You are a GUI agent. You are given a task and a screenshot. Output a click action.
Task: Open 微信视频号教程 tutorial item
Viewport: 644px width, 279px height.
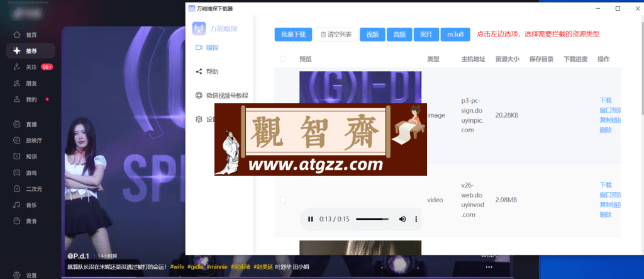[x=222, y=96]
